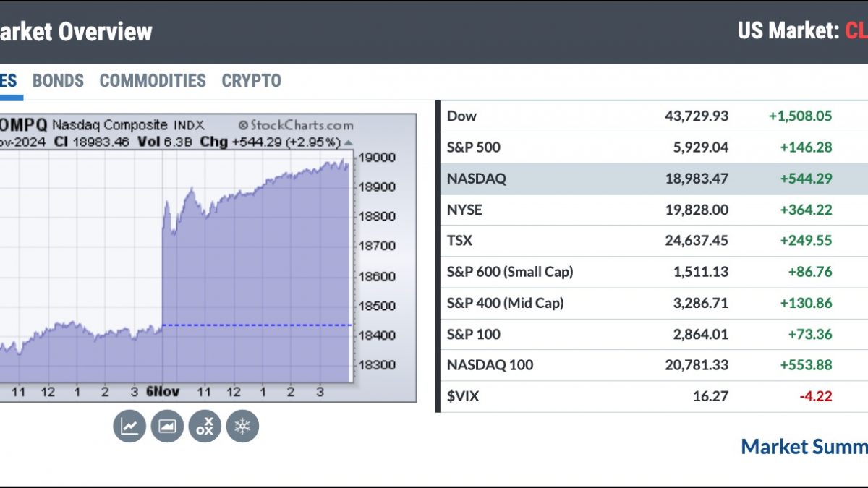
Task: Click the Dow change +1,508.05
Action: tap(801, 116)
